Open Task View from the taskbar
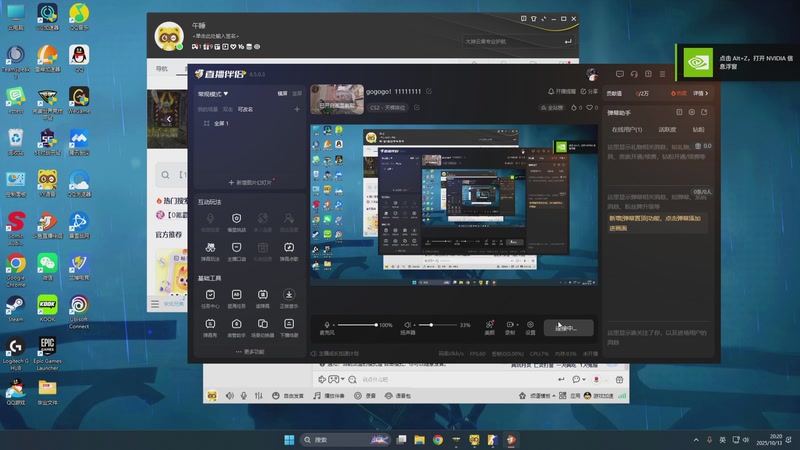 pyautogui.click(x=402, y=440)
